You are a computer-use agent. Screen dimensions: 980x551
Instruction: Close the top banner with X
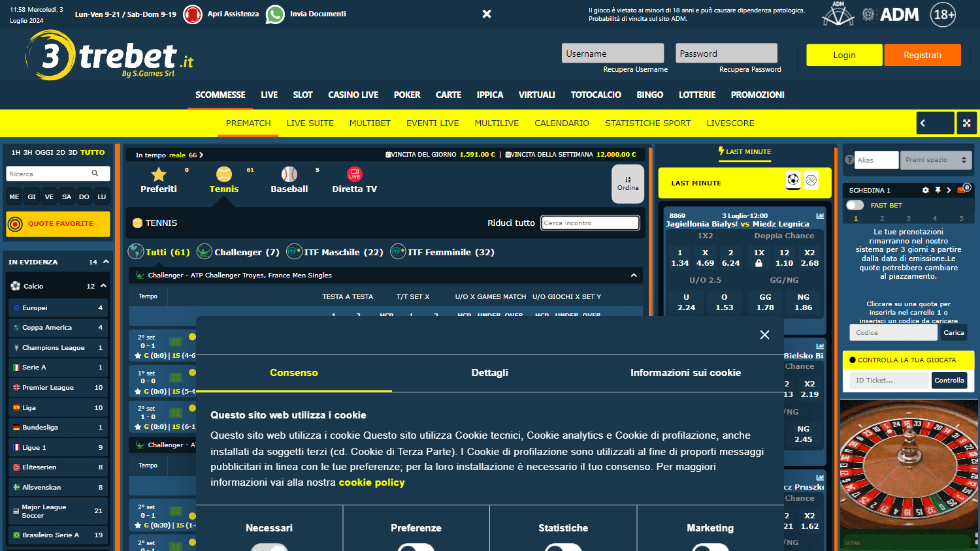pos(487,14)
